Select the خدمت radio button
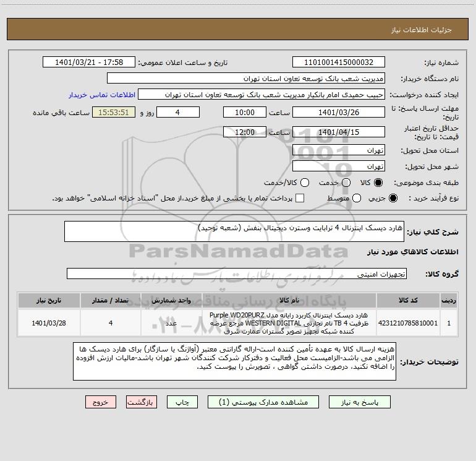Viewport: 476px width, 461px height. 346,183
